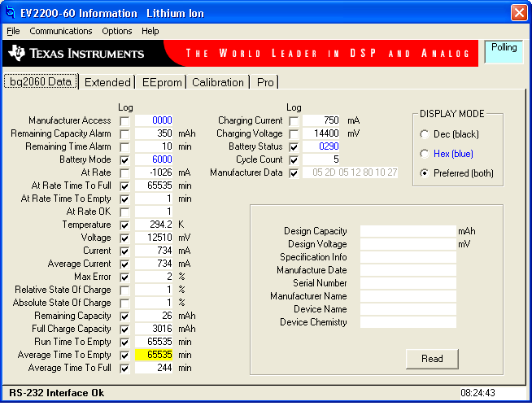Toggle the At Rate log checkbox
This screenshot has width=532, height=406.
click(x=124, y=173)
